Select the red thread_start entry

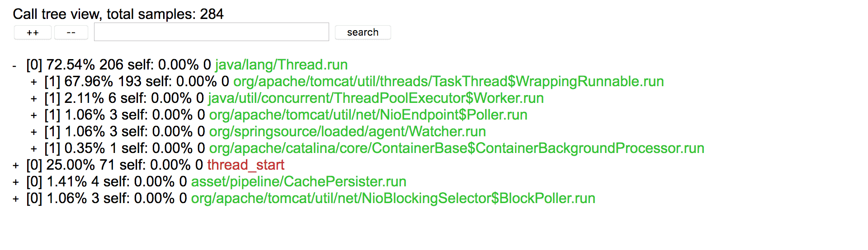[246, 165]
